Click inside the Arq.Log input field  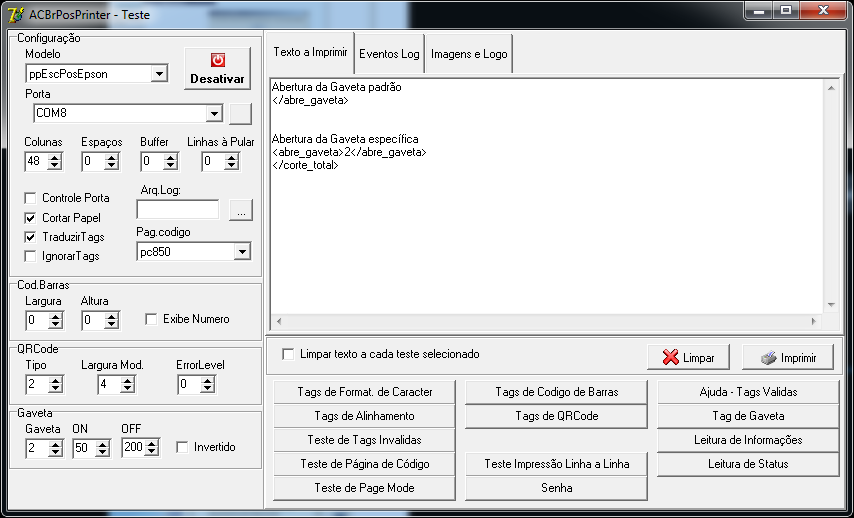pos(178,210)
